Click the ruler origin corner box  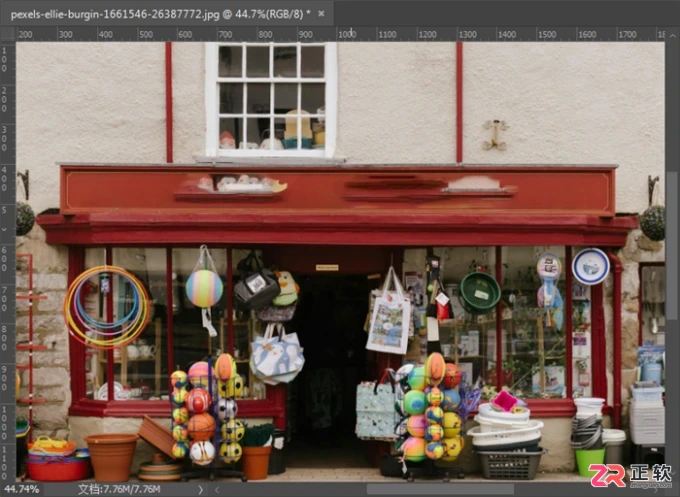click(8, 34)
